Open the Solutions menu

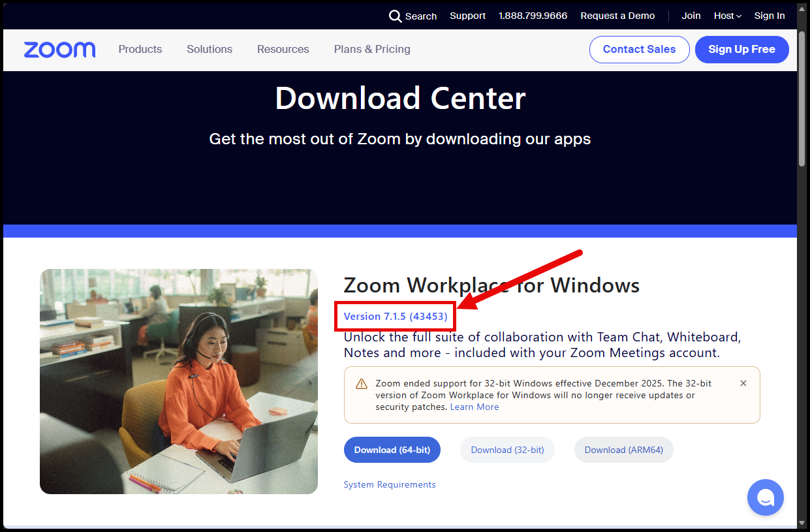tap(210, 49)
